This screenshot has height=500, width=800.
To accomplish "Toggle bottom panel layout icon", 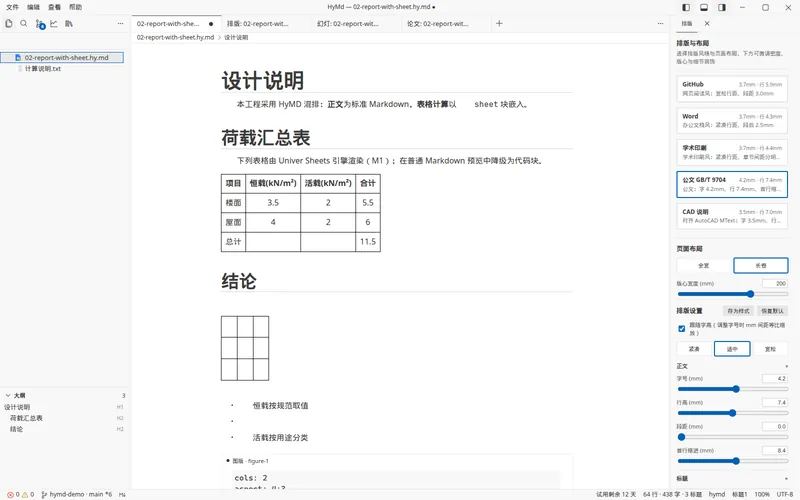I will 704,7.
